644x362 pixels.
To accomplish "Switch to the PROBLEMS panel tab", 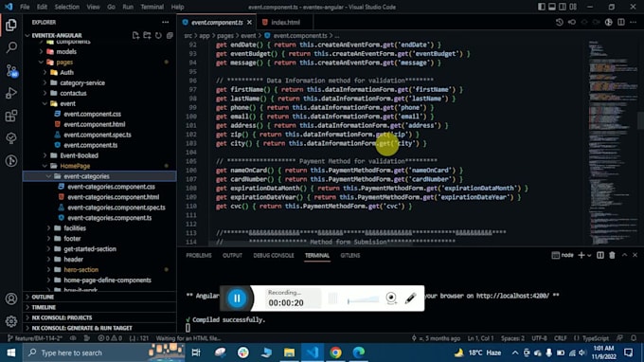I will pos(198,255).
